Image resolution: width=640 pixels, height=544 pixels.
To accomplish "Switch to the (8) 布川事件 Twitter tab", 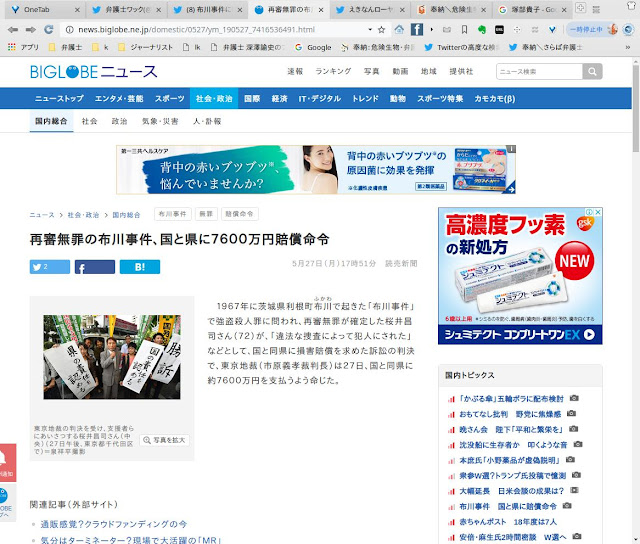I will tap(207, 10).
